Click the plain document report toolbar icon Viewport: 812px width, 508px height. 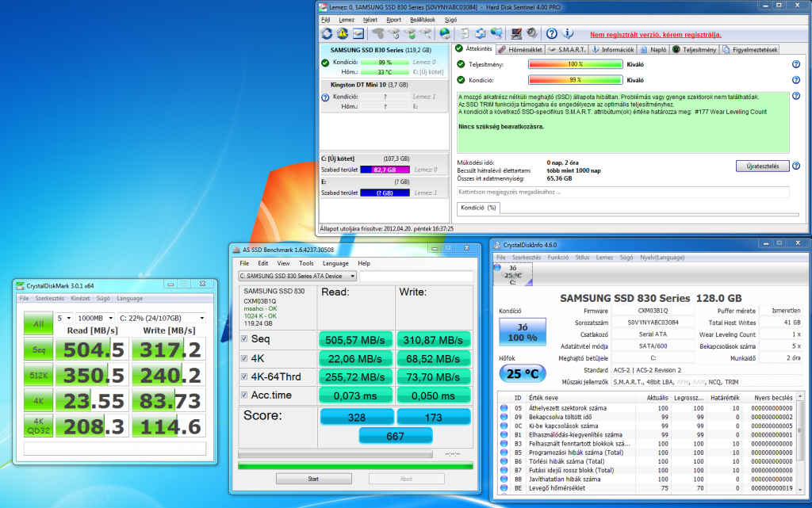(465, 33)
